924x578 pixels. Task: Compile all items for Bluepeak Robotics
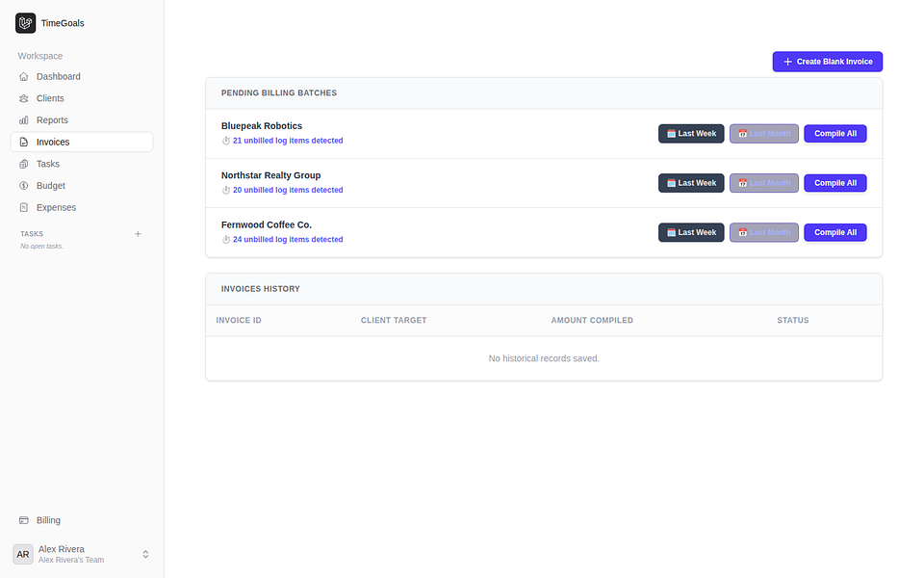[835, 134]
